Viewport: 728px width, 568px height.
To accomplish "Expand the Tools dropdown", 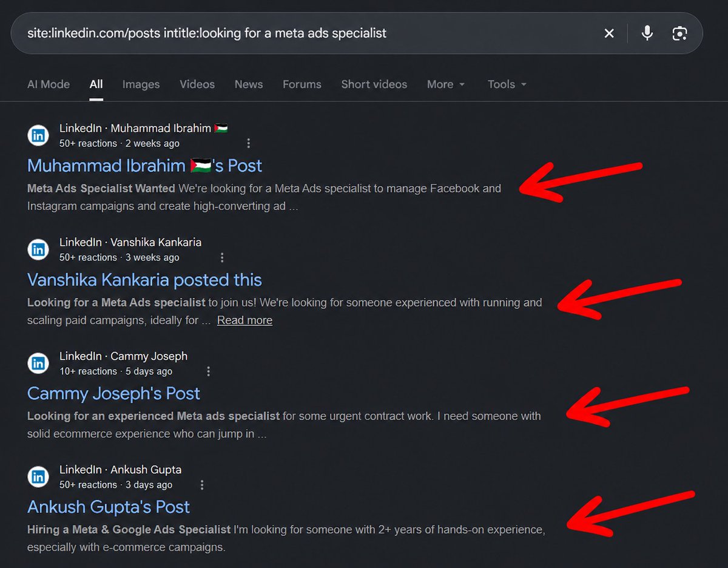I will [507, 84].
